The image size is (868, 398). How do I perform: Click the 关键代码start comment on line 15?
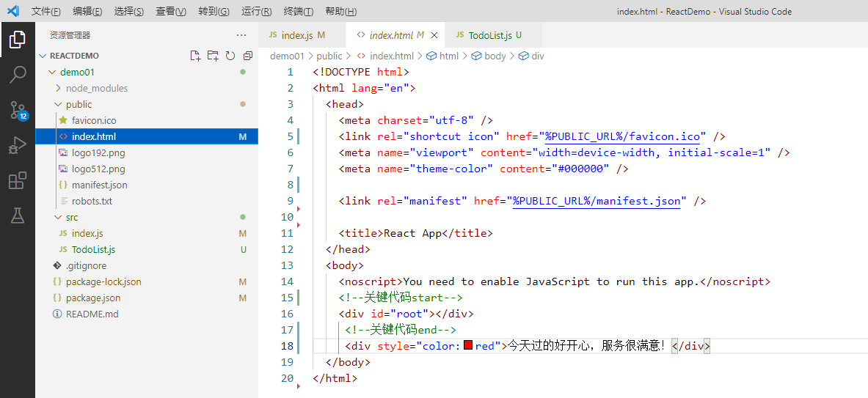(x=401, y=298)
